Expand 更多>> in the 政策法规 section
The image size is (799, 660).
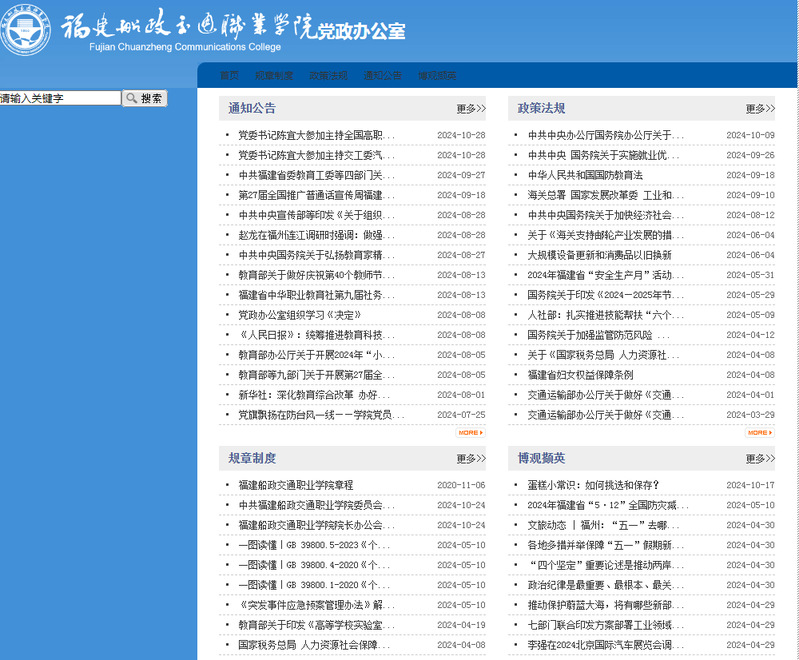click(x=759, y=109)
